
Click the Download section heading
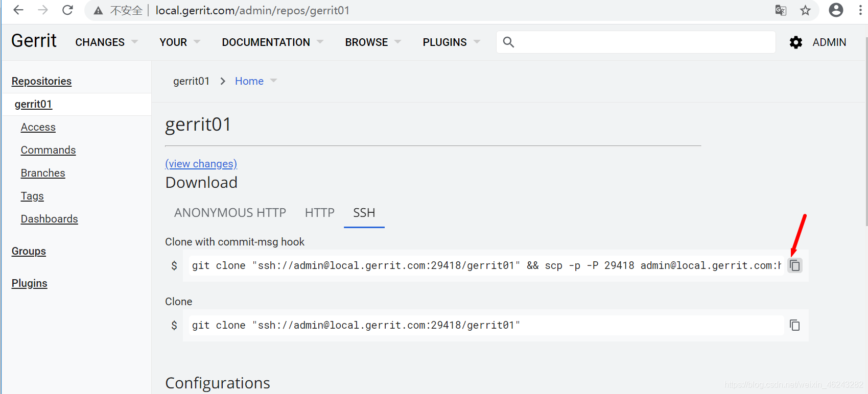(x=201, y=182)
